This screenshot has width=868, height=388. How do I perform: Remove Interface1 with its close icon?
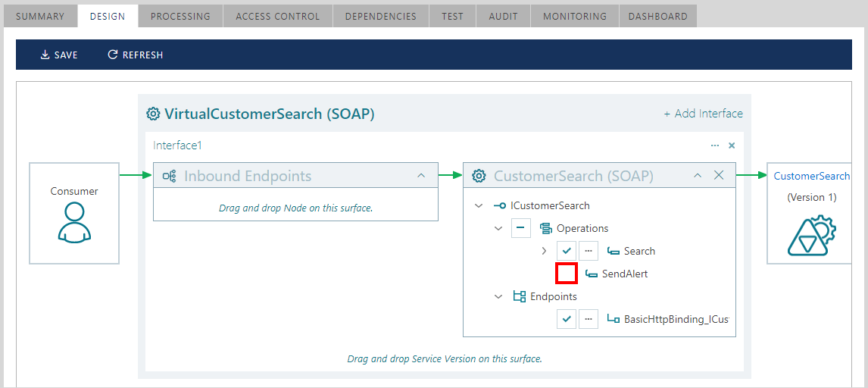click(x=732, y=145)
